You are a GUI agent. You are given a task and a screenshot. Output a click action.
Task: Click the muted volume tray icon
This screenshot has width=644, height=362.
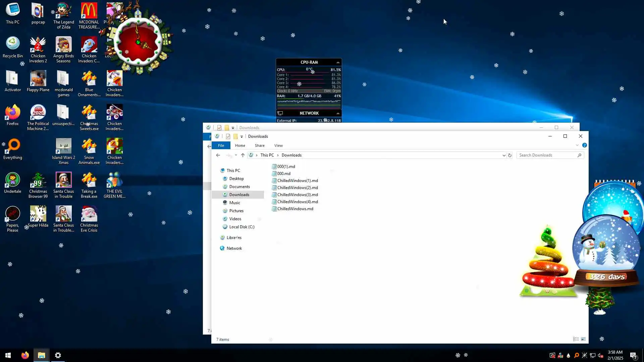click(601, 355)
